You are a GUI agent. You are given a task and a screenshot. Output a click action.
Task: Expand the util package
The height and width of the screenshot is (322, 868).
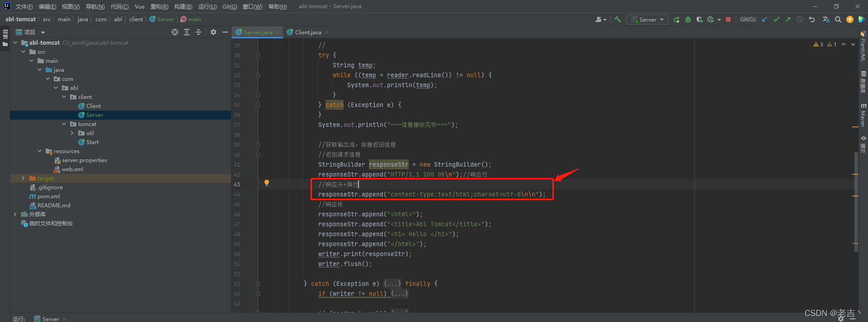[x=72, y=133]
